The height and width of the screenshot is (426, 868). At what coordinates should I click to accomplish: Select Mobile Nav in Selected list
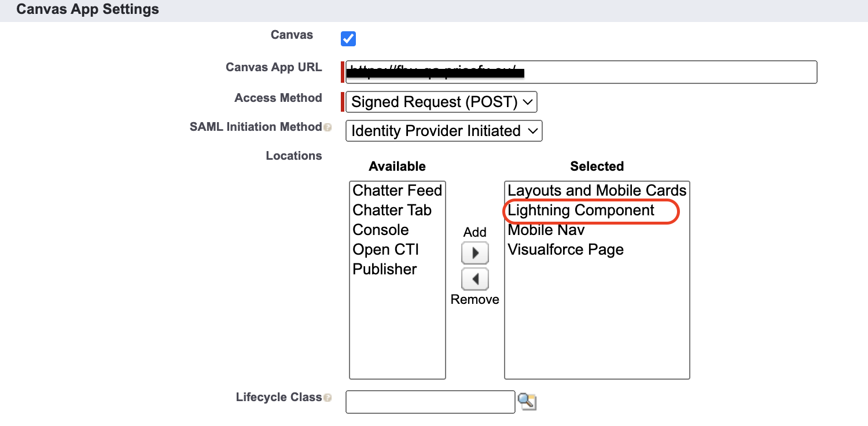(546, 230)
